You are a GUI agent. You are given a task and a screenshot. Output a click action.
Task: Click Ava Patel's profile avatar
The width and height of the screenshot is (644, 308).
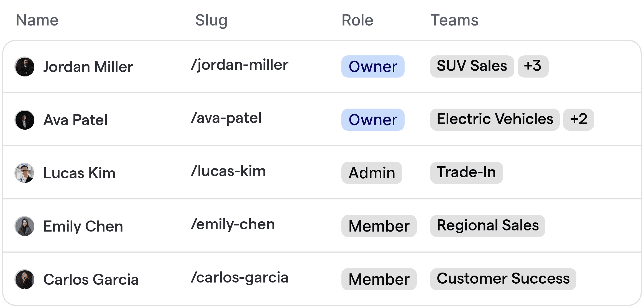[x=25, y=120]
